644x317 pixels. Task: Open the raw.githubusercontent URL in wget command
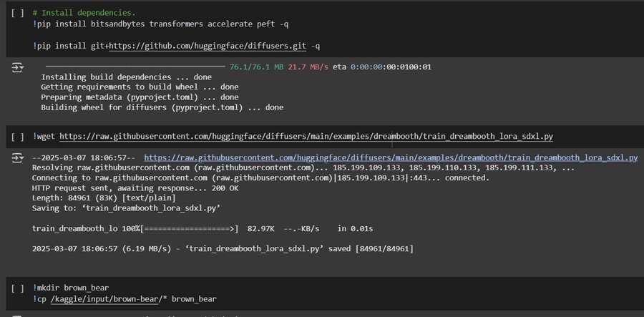(x=306, y=137)
